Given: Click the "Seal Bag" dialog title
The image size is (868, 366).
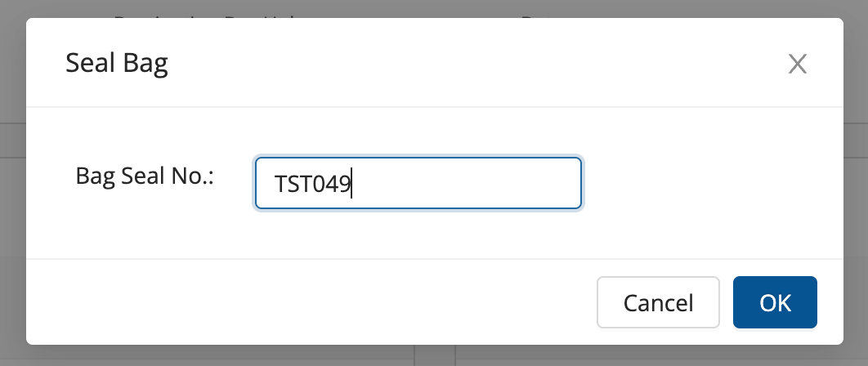Looking at the screenshot, I should (117, 64).
